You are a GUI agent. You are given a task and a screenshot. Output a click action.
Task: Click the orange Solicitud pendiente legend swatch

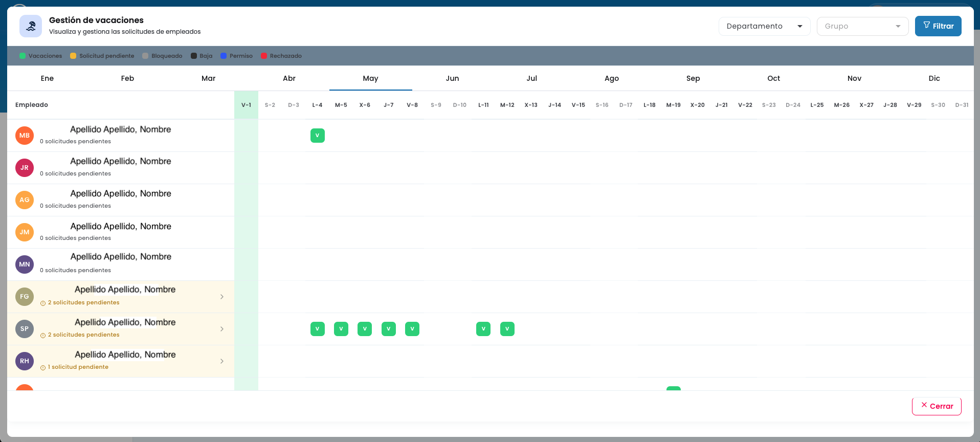(73, 56)
